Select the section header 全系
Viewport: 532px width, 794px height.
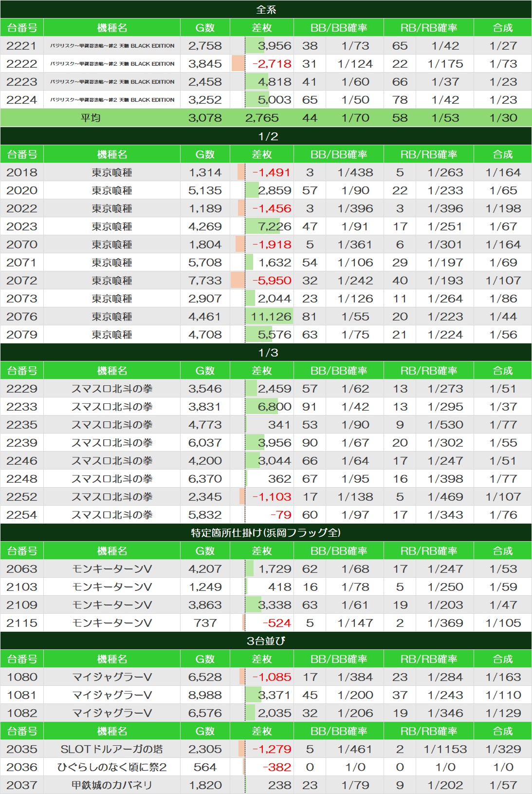pos(266,9)
